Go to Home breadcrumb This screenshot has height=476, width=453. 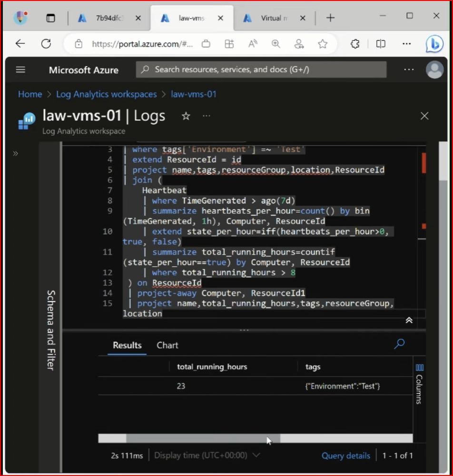coord(30,94)
